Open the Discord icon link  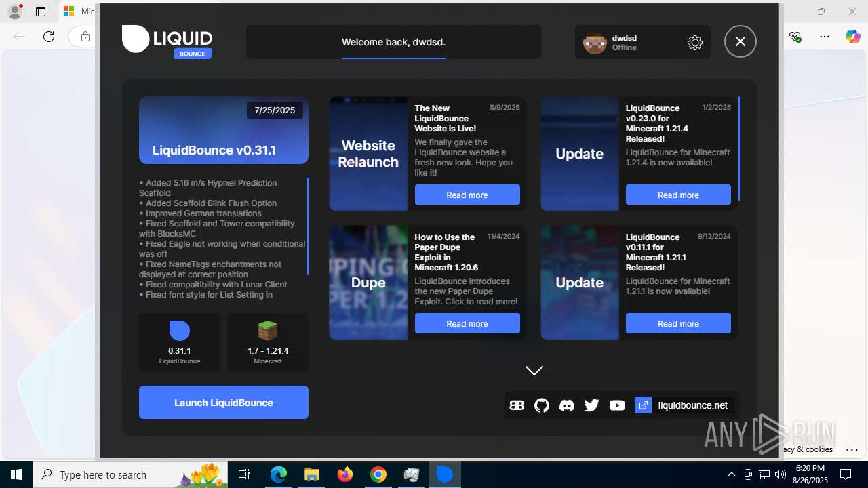pos(567,405)
